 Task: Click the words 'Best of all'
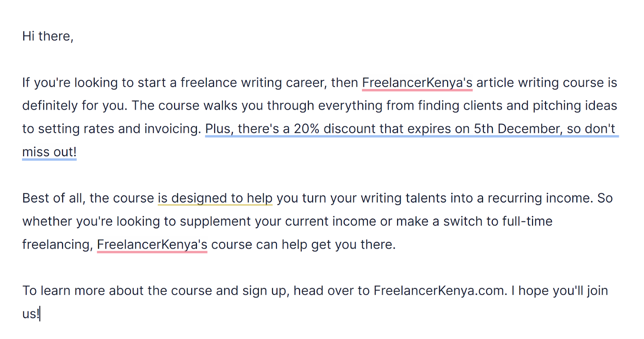[x=52, y=198]
